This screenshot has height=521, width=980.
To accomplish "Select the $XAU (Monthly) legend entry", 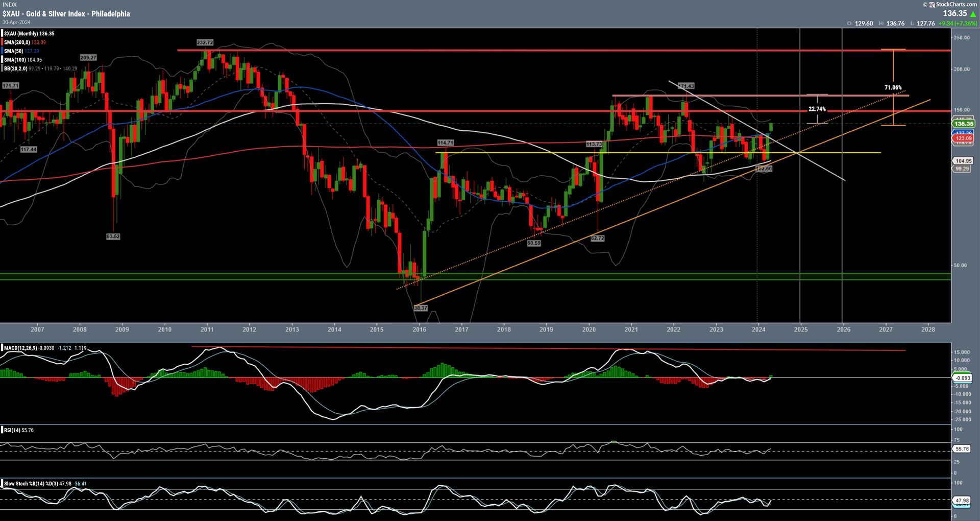I will (x=29, y=34).
